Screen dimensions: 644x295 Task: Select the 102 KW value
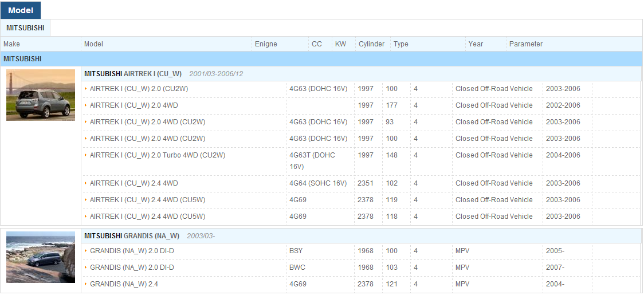click(x=392, y=183)
